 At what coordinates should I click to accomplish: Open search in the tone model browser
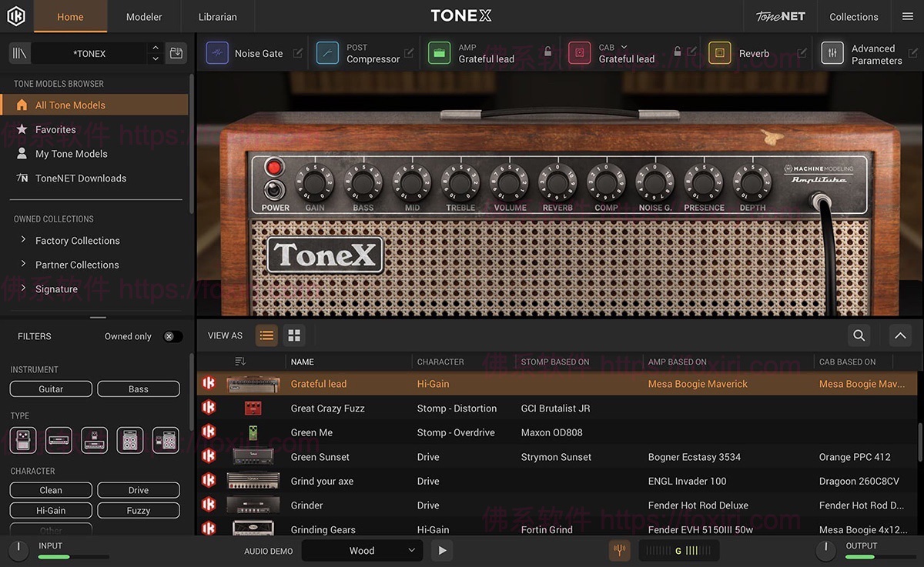point(859,335)
